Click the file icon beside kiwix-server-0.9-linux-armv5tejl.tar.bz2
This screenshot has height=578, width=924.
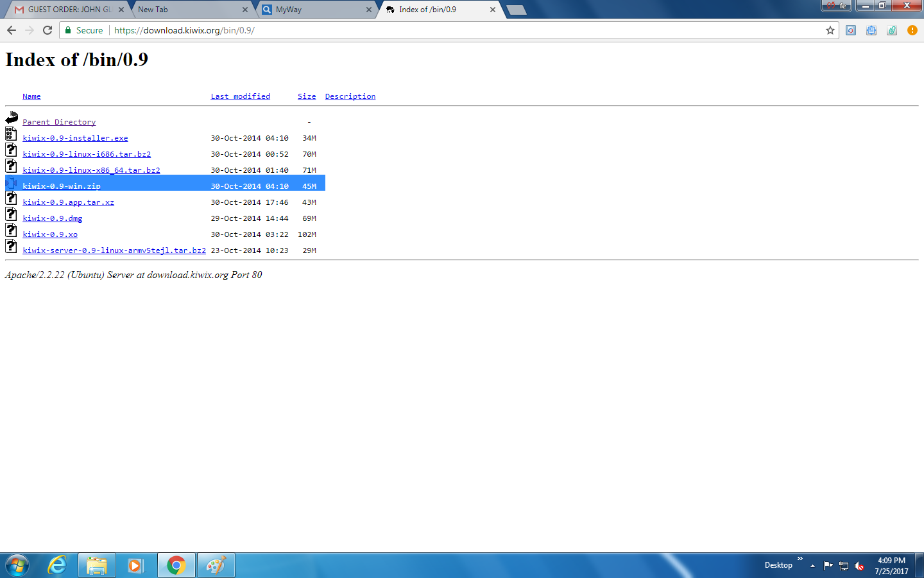(x=11, y=246)
